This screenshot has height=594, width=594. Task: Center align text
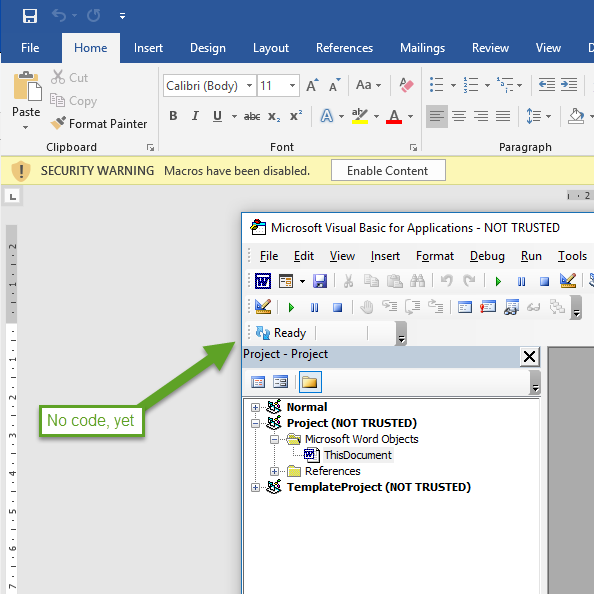pyautogui.click(x=459, y=116)
